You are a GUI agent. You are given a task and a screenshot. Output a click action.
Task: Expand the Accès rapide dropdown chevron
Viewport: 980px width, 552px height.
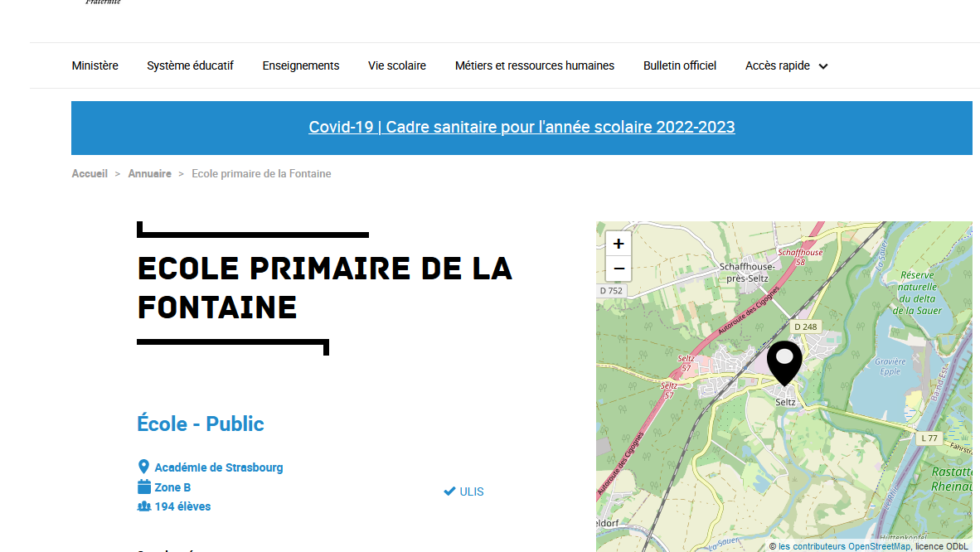(x=823, y=66)
